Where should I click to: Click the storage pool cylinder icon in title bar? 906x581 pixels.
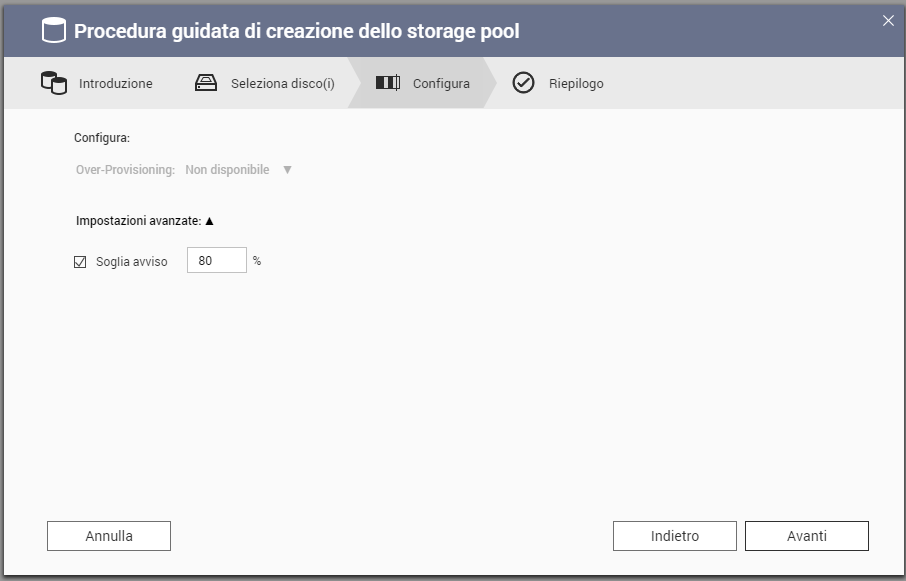point(53,31)
